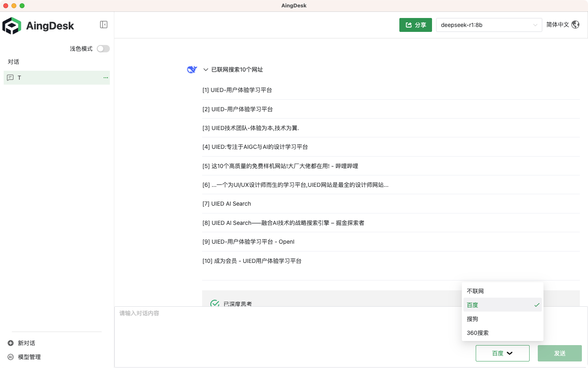Open result [8] 融合AI技术的战略搜索引擎
The height and width of the screenshot is (368, 588).
283,223
